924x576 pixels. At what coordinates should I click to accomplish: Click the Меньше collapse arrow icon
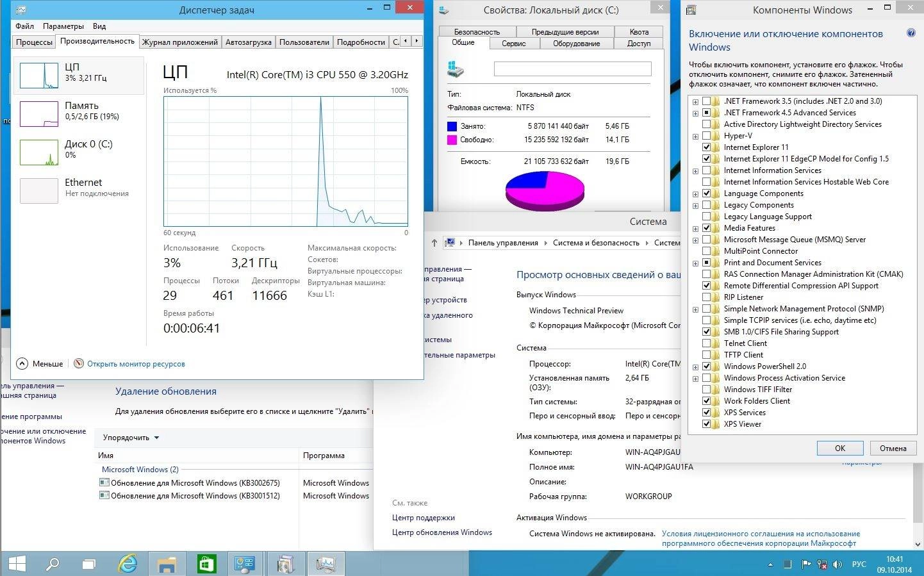(22, 363)
